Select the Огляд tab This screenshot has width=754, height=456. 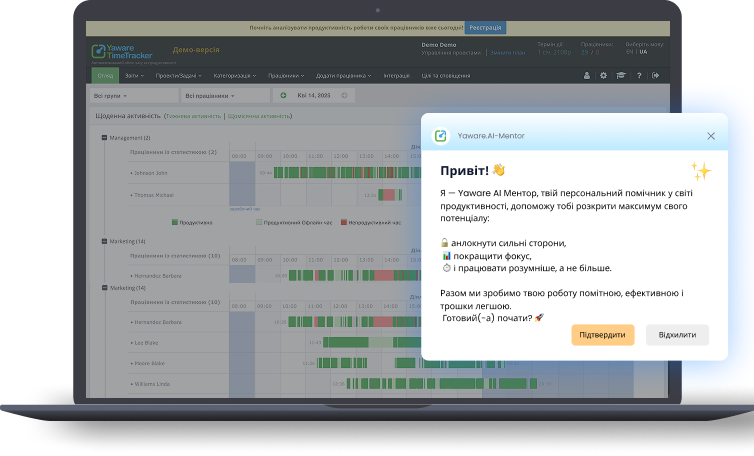tap(105, 76)
